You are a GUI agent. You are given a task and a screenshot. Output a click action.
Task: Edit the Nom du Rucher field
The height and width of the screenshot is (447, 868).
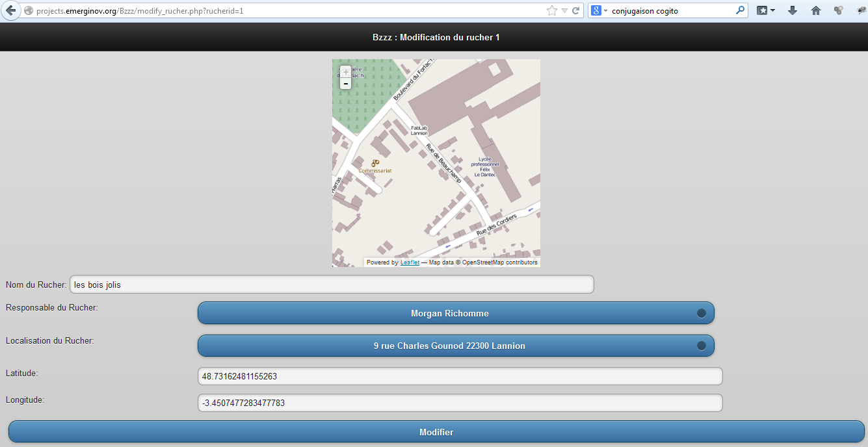[x=332, y=285]
